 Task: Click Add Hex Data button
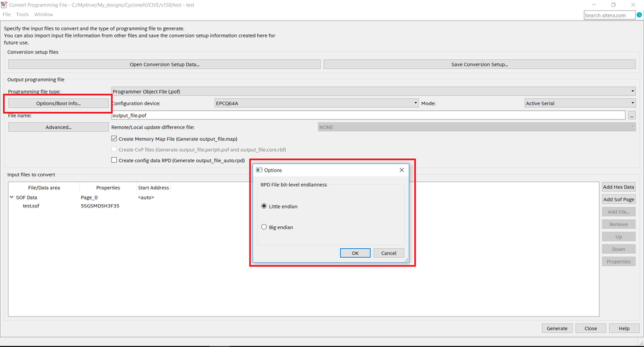[619, 187]
